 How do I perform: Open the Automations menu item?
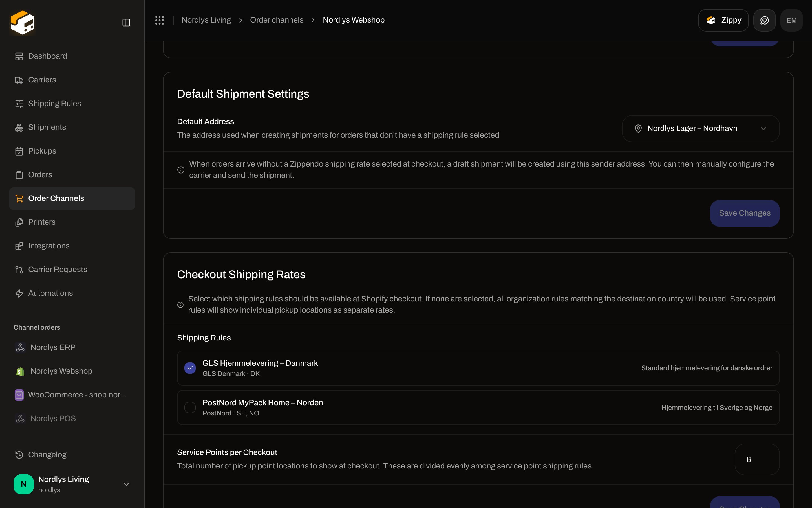72,293
